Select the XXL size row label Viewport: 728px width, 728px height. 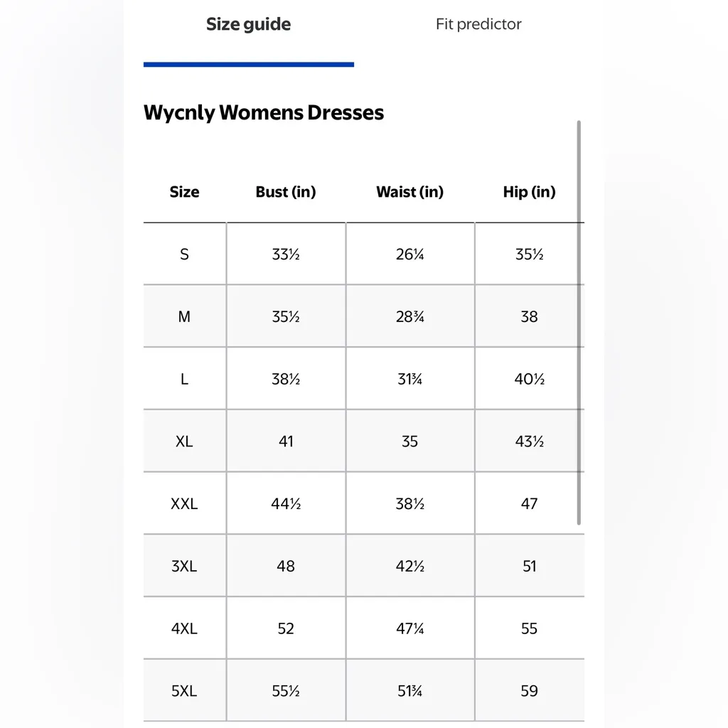pos(184,504)
